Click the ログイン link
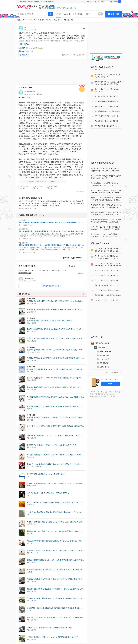138x644 pixels. [41, 8]
